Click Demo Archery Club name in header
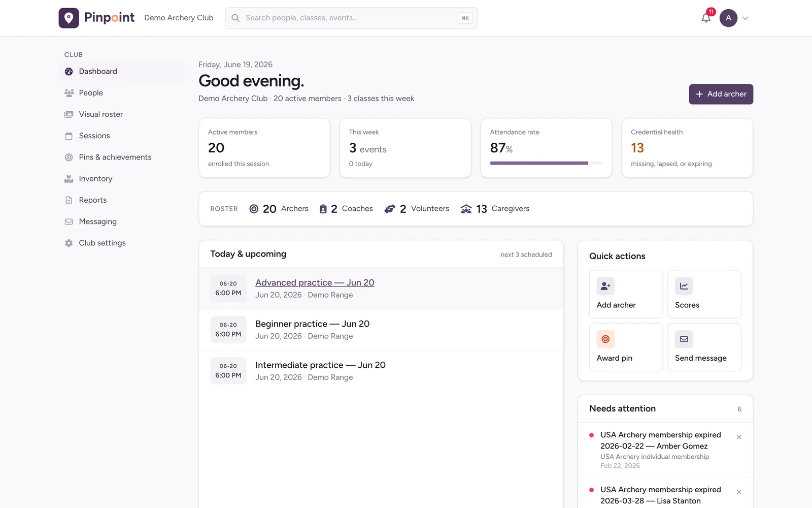This screenshot has height=508, width=812. click(x=179, y=18)
